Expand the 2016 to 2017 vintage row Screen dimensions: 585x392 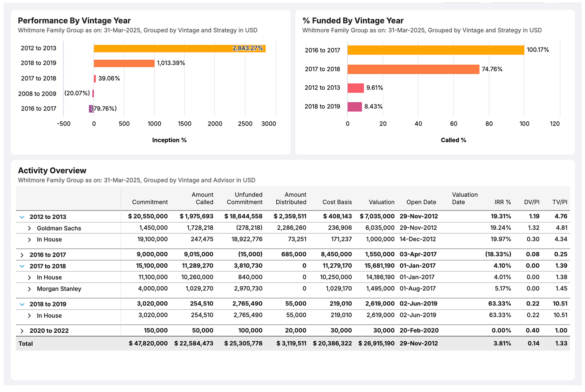22,255
